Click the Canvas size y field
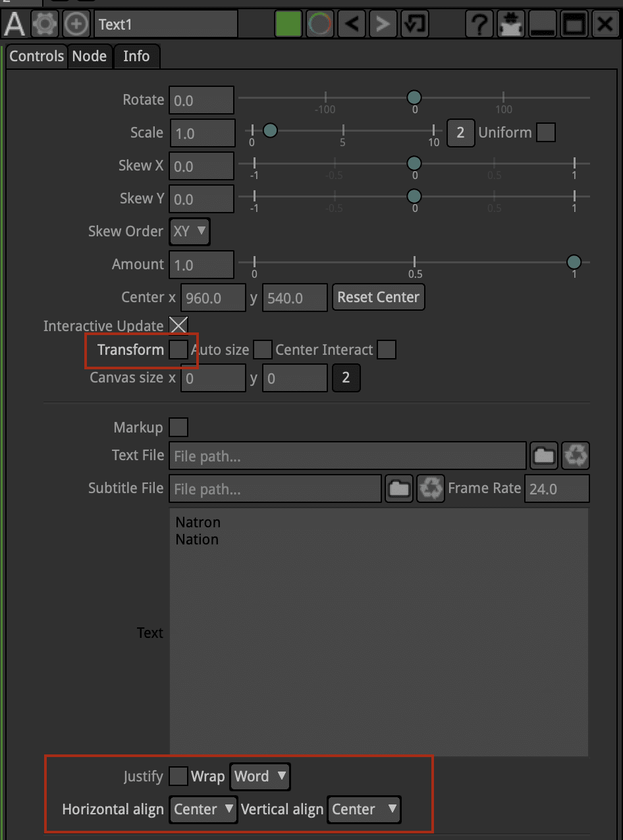The width and height of the screenshot is (623, 840). [295, 379]
